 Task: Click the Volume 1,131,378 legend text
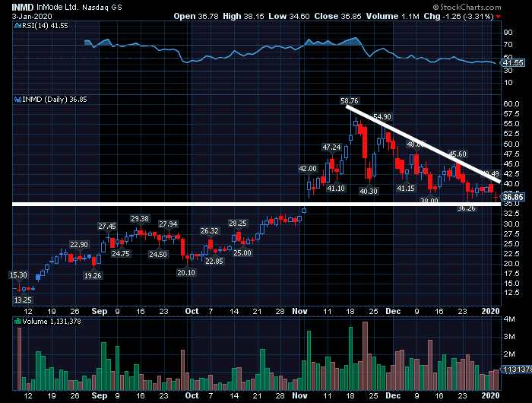(52, 321)
